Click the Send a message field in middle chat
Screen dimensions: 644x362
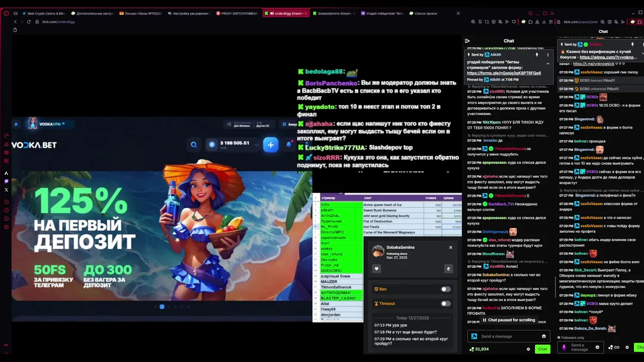[509, 336]
